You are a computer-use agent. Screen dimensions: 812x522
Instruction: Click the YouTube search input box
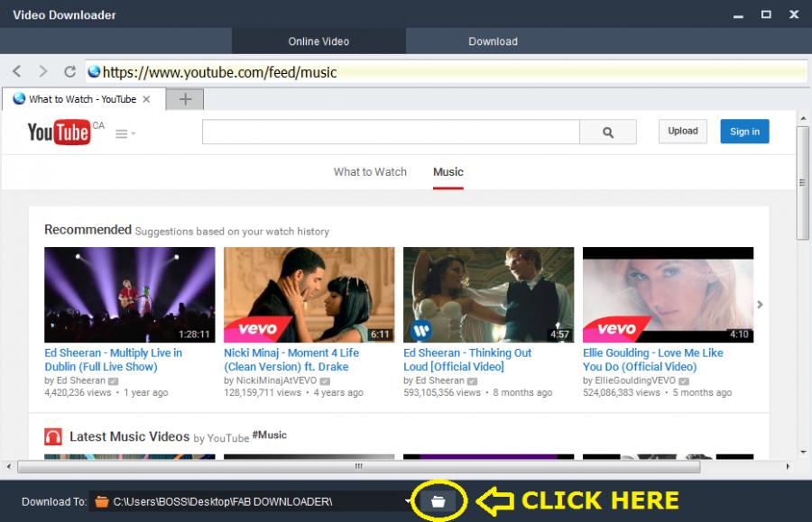click(391, 132)
